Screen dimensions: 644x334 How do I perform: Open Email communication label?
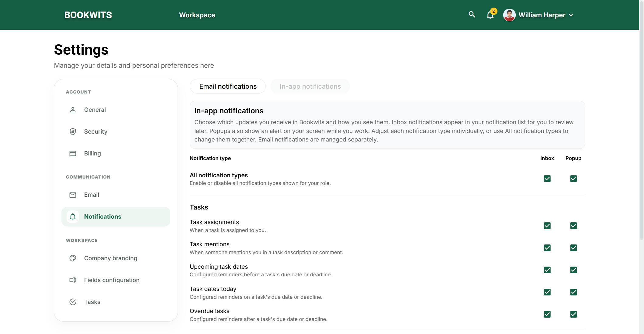point(92,195)
